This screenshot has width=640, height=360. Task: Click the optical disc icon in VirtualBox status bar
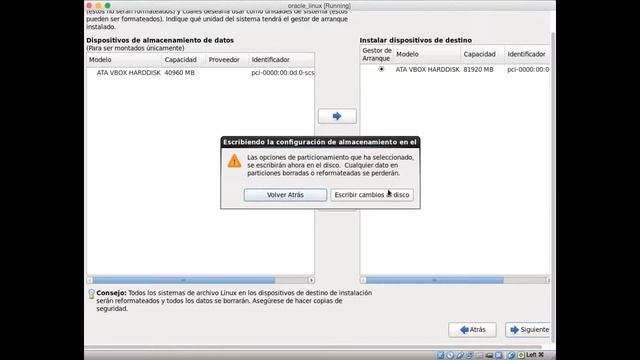click(450, 355)
